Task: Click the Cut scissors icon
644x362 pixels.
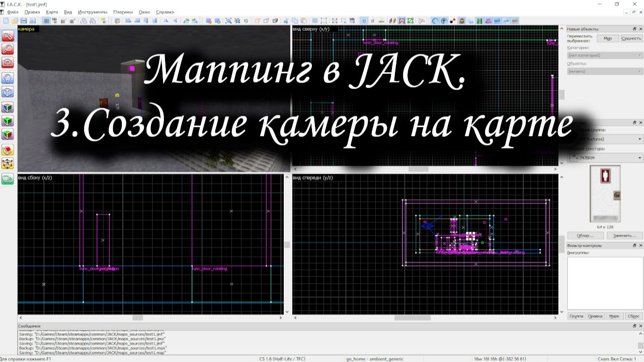Action: point(285,21)
